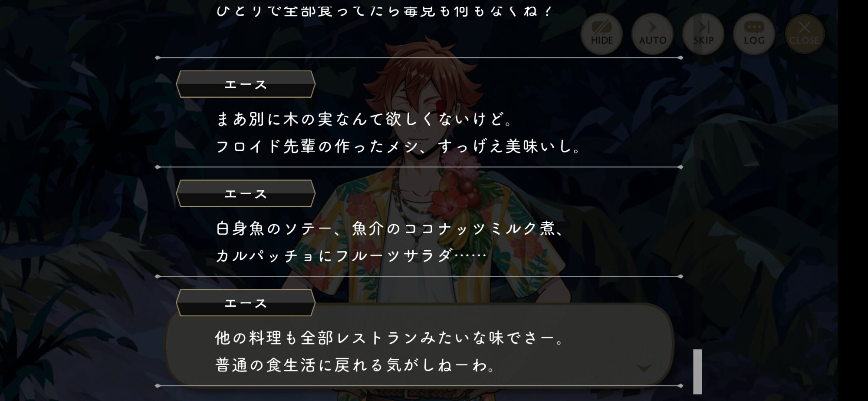Image resolution: width=868 pixels, height=401 pixels.
Task: Click the カルパッチョにフルーツサラダ line
Action: click(x=351, y=256)
